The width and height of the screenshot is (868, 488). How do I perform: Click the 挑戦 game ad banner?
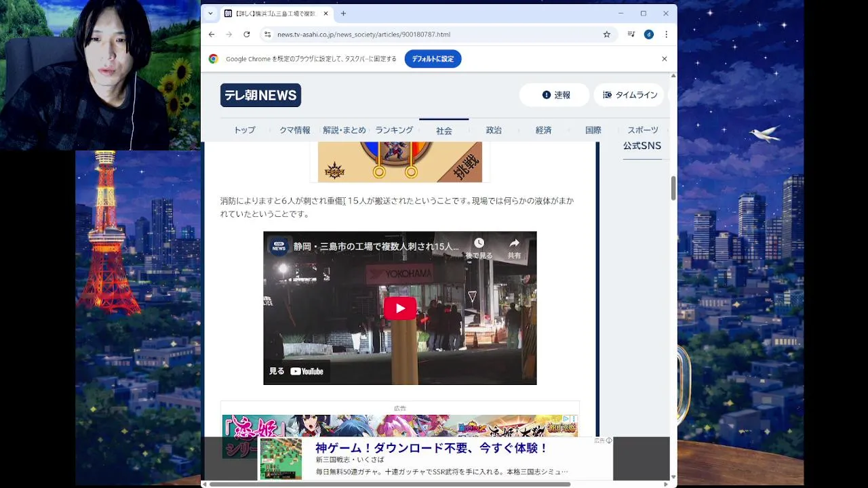tap(400, 162)
